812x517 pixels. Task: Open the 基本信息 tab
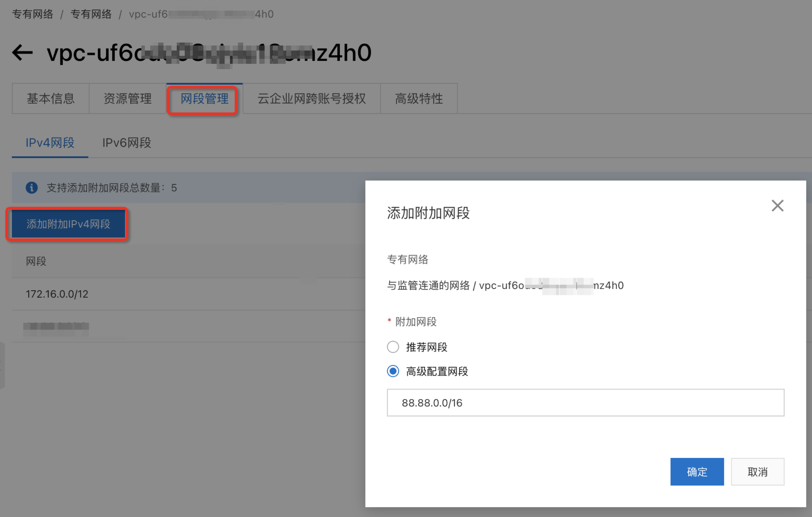(x=51, y=99)
